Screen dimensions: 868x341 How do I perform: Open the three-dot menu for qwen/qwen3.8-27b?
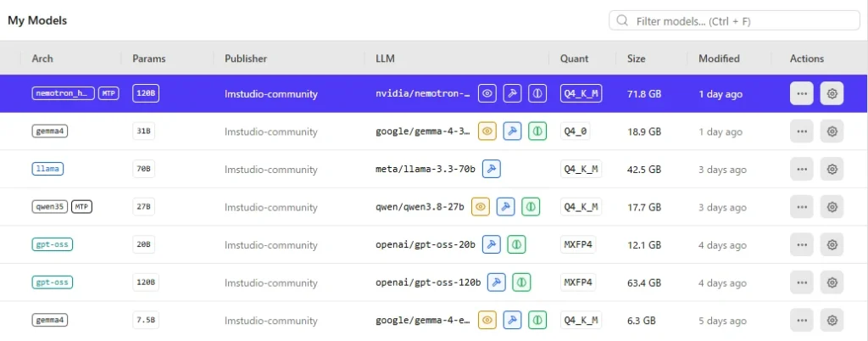(802, 207)
